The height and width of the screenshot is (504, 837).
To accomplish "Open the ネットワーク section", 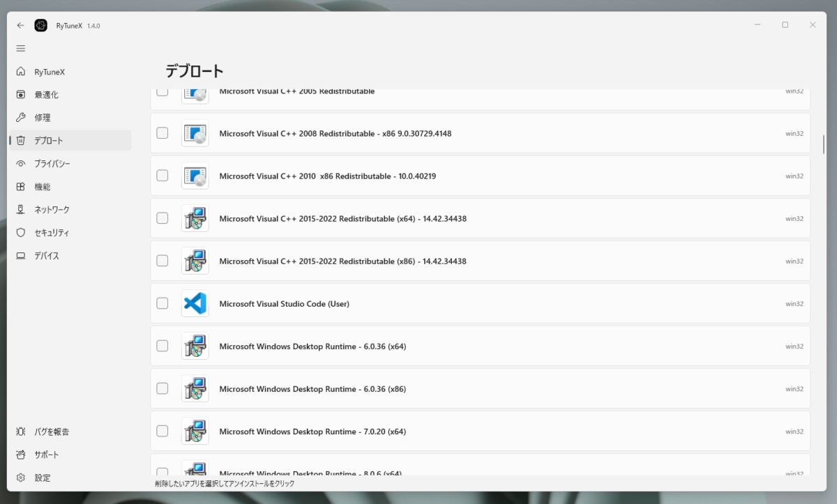I will pos(70,210).
